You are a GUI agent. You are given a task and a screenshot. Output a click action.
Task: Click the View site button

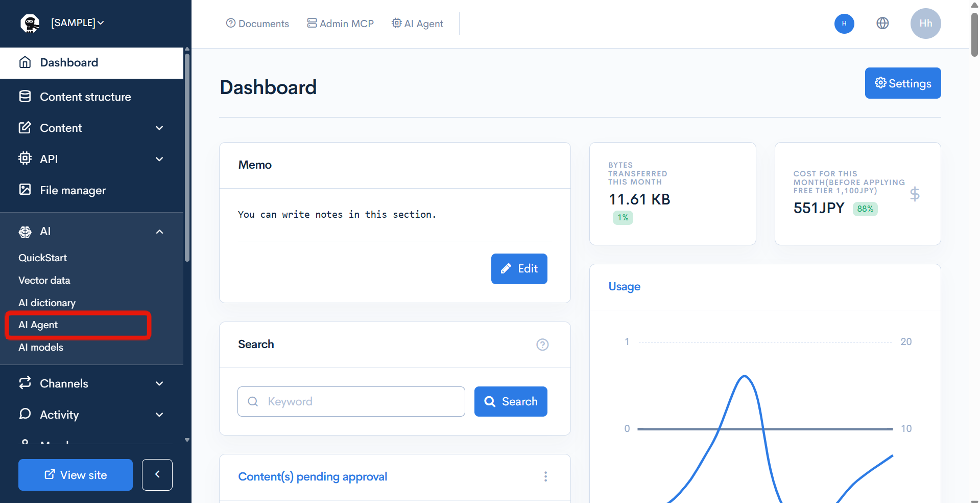[x=76, y=475]
